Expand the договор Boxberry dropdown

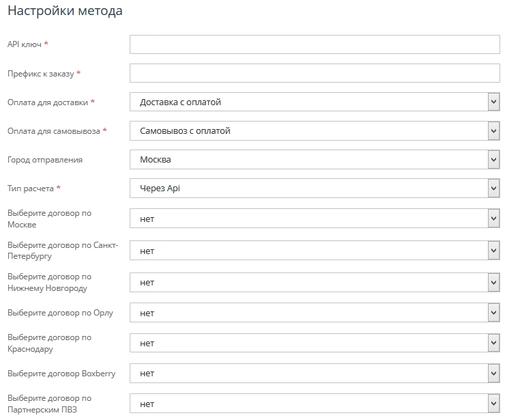point(315,374)
